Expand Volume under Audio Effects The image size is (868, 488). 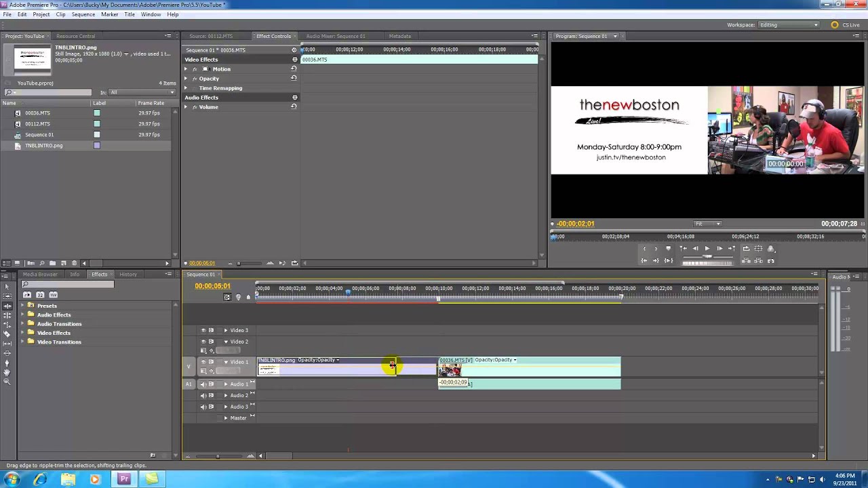click(x=186, y=107)
